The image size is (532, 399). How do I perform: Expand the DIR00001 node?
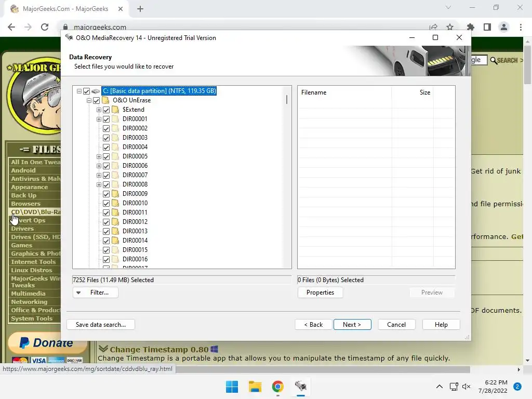99,119
